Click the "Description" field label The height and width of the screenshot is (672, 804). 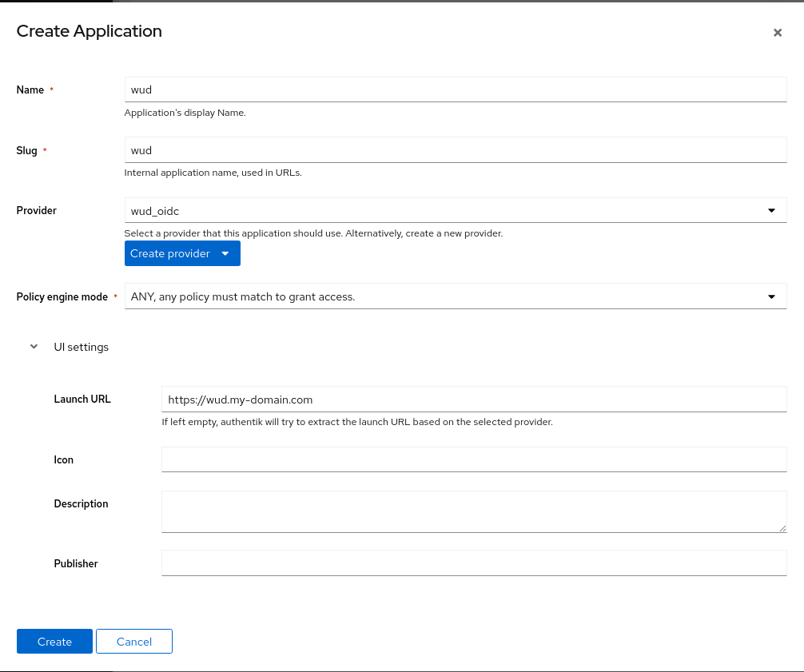[x=81, y=504]
